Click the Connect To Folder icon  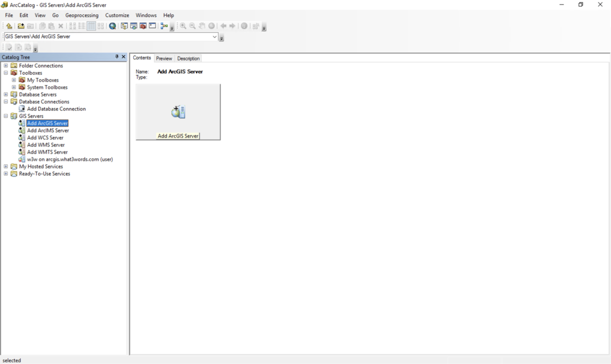(x=21, y=26)
